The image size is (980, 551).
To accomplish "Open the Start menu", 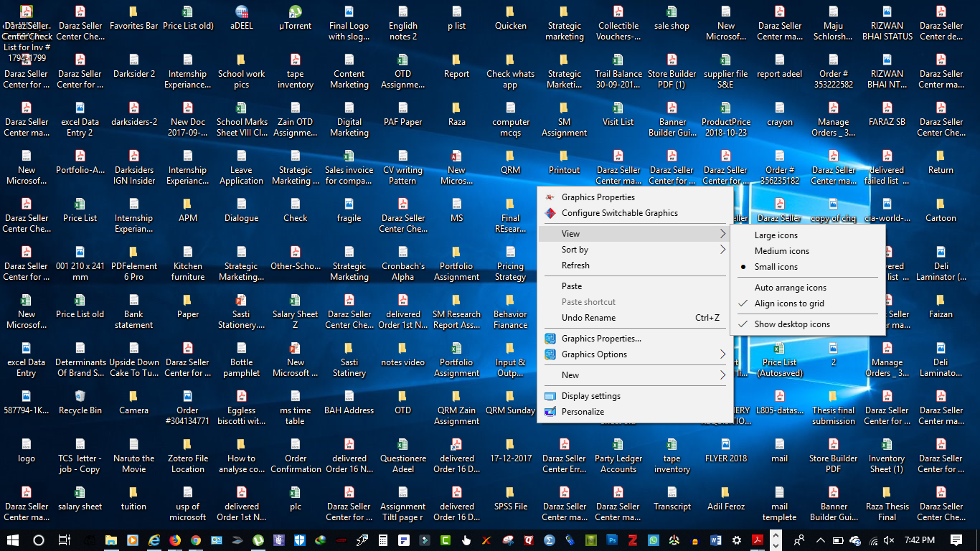I will [13, 540].
